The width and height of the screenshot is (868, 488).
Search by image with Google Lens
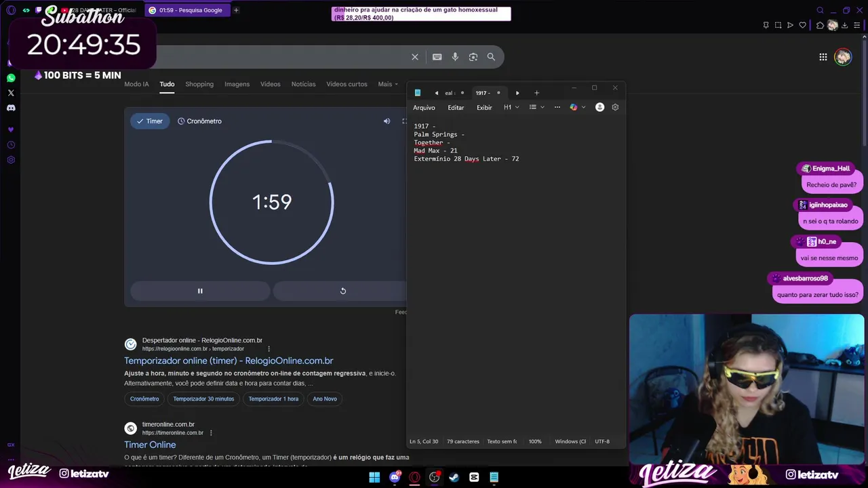pyautogui.click(x=473, y=57)
